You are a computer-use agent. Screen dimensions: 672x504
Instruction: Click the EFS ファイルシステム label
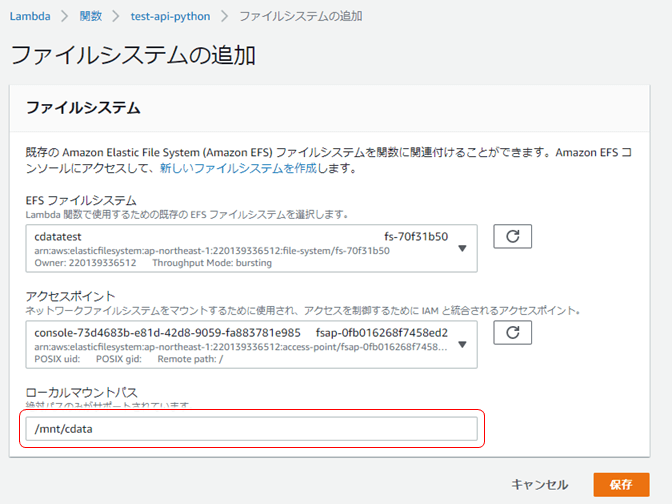tap(81, 200)
